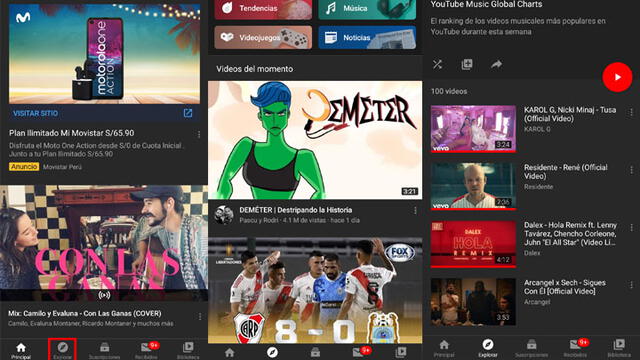Open options menu for KAROL G Tusa video
The height and width of the screenshot is (360, 640).
coord(631,112)
